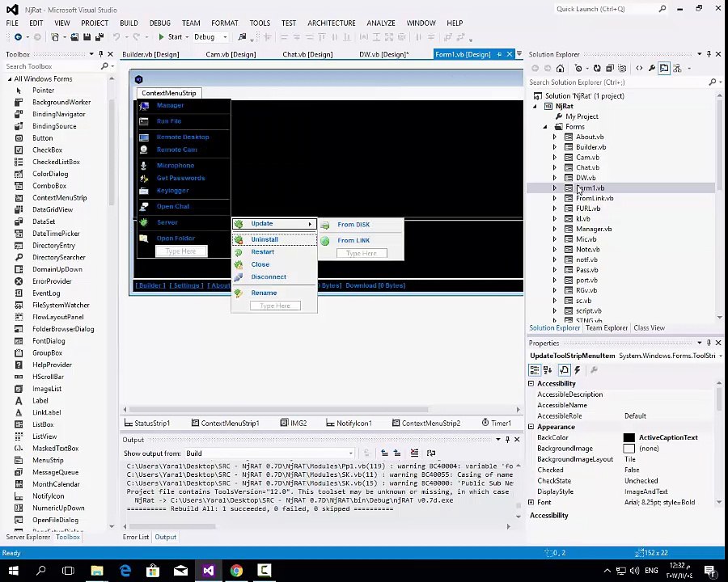The width and height of the screenshot is (728, 582).
Task: Select NotifyIcon1 component in the tray
Action: [x=349, y=423]
